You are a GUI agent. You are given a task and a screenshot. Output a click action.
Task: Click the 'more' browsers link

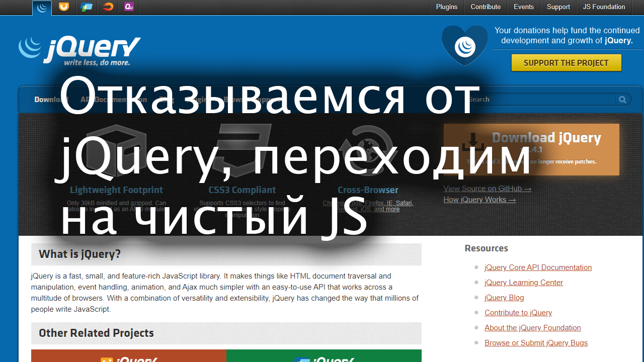[x=392, y=209]
